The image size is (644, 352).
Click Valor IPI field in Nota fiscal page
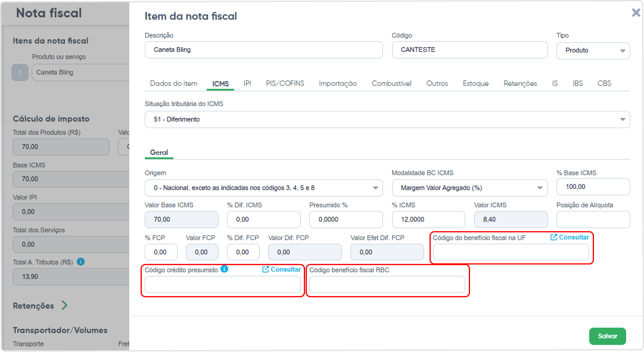(x=71, y=211)
